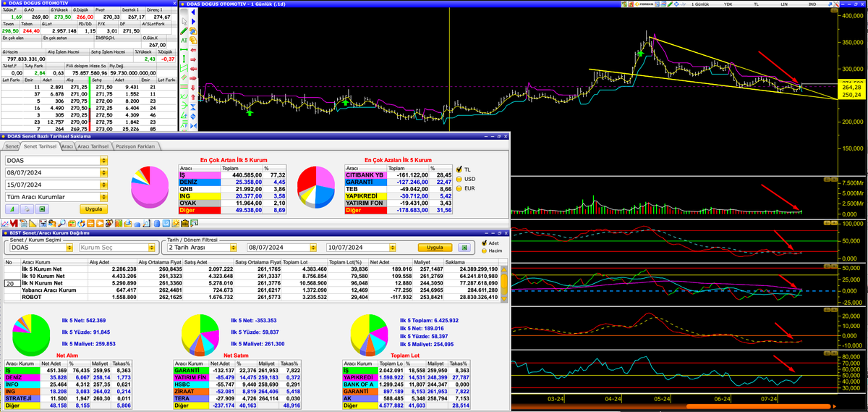The width and height of the screenshot is (868, 412).
Task: Click the İlk N count field showing 20
Action: pyautogui.click(x=11, y=284)
